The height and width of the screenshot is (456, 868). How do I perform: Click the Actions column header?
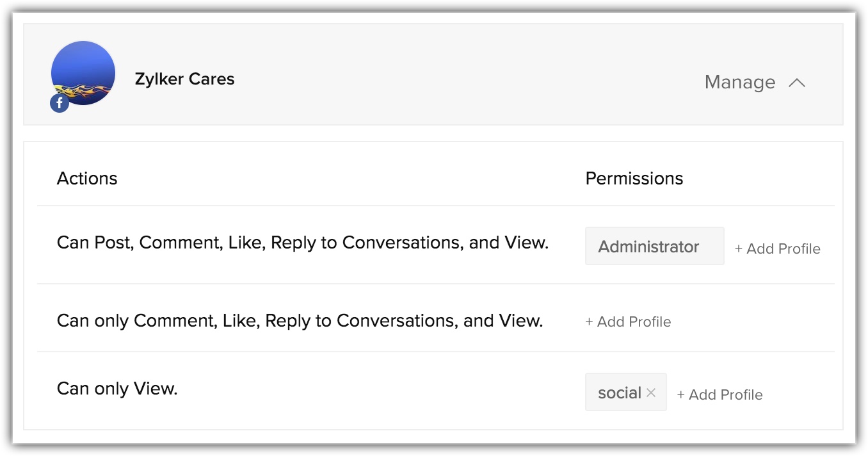(x=87, y=178)
